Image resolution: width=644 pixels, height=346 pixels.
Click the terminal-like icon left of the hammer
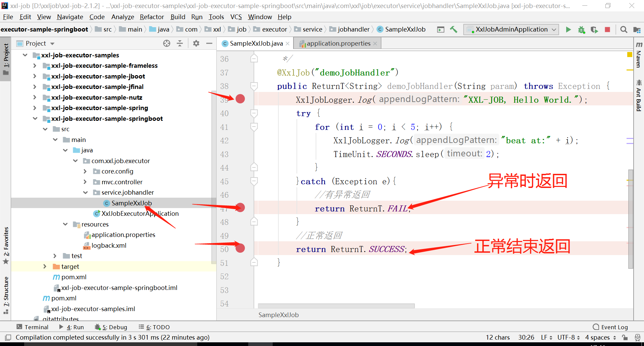point(441,30)
